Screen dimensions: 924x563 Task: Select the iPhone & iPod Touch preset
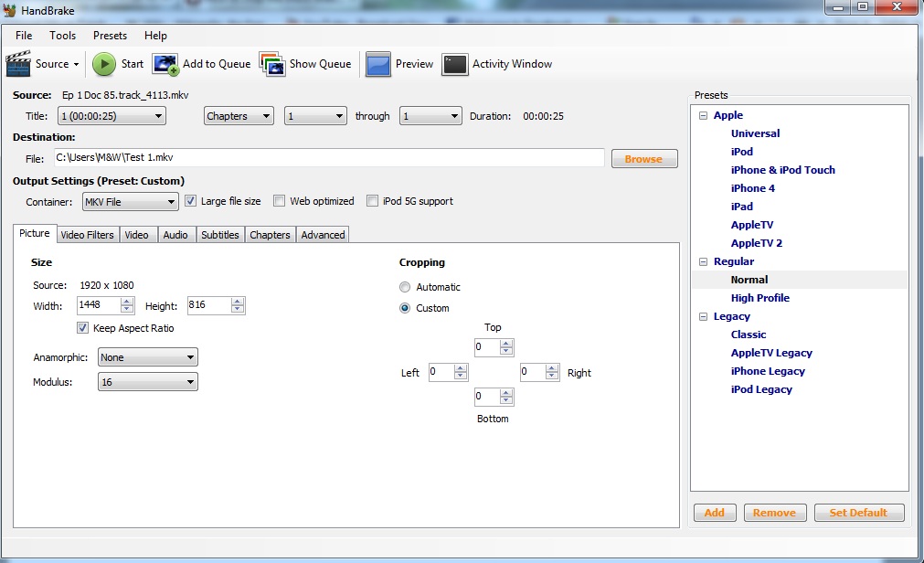click(x=783, y=170)
